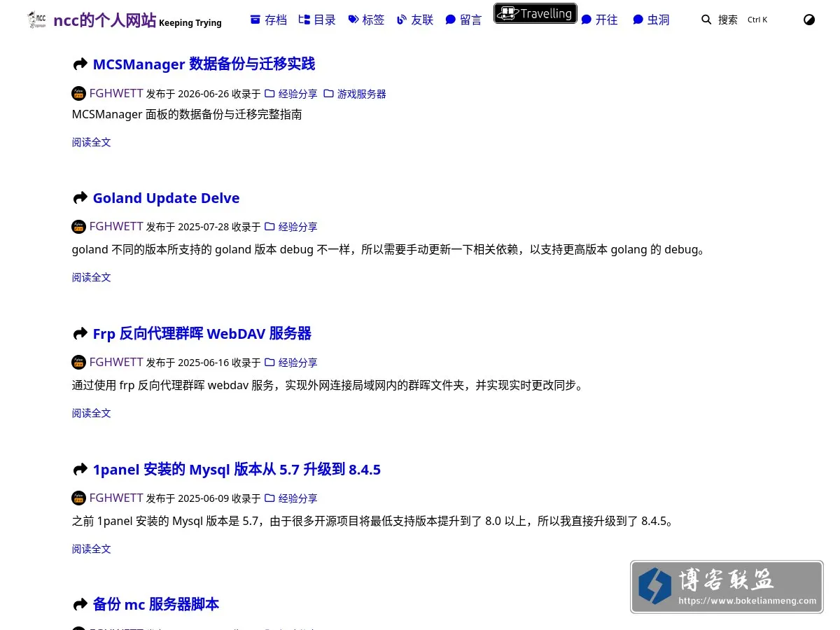Open the 标签 tags page
This screenshot has width=840, height=630.
(x=366, y=20)
